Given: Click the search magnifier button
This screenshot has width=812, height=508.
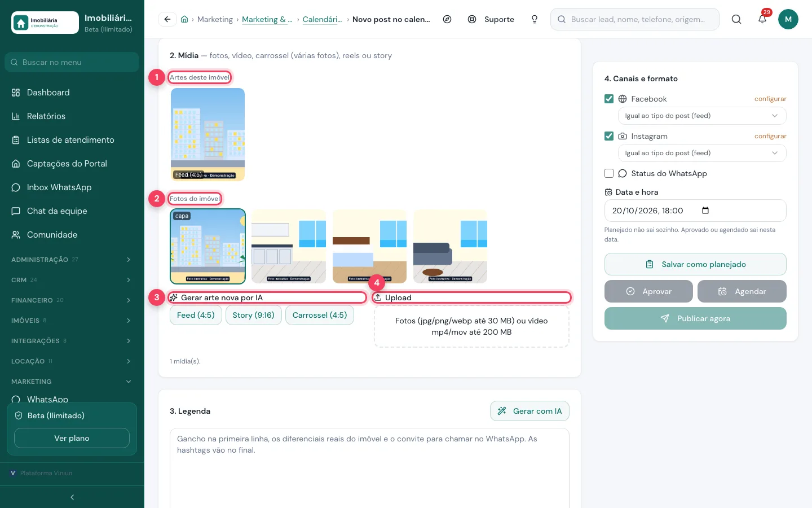Looking at the screenshot, I should click(x=736, y=19).
